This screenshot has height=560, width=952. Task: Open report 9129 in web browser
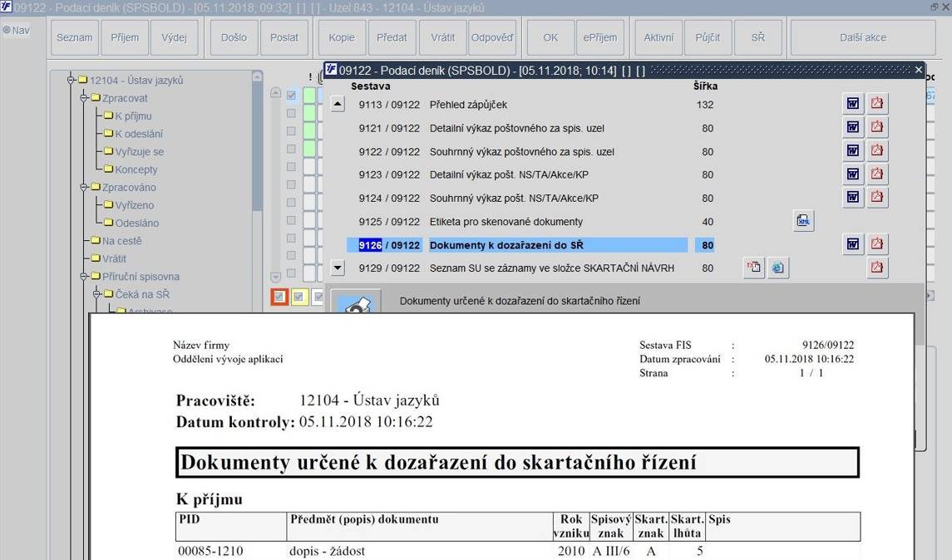[x=778, y=268]
